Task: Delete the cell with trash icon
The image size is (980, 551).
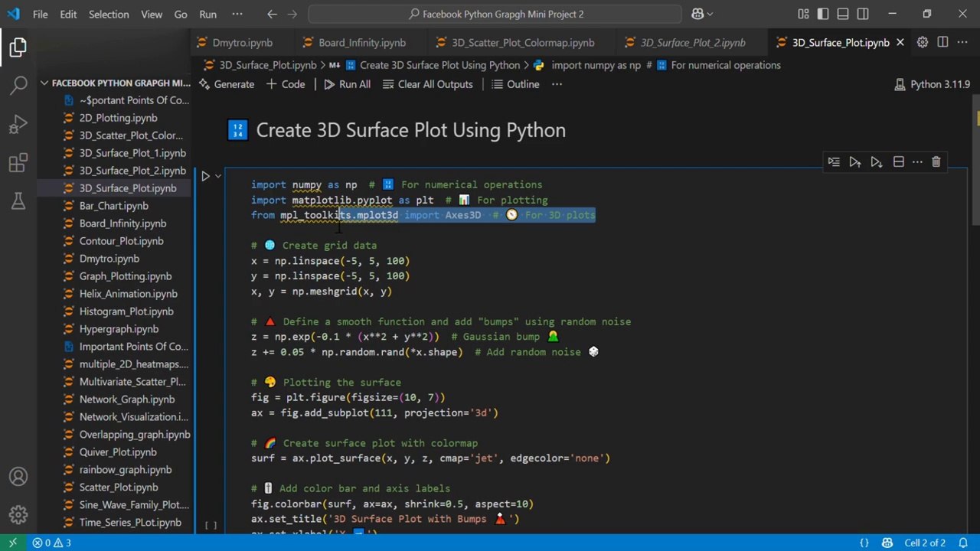Action: [936, 161]
